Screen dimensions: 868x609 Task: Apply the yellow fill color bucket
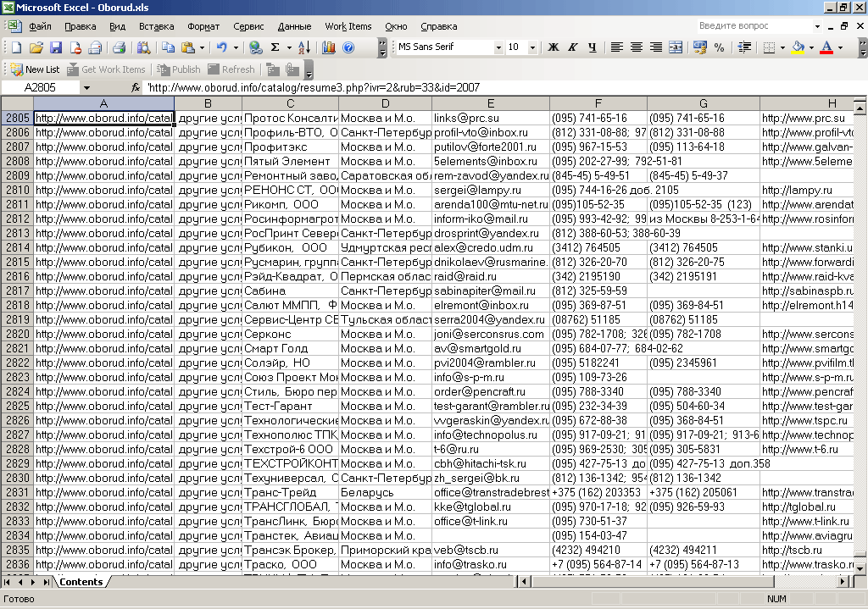pos(798,47)
